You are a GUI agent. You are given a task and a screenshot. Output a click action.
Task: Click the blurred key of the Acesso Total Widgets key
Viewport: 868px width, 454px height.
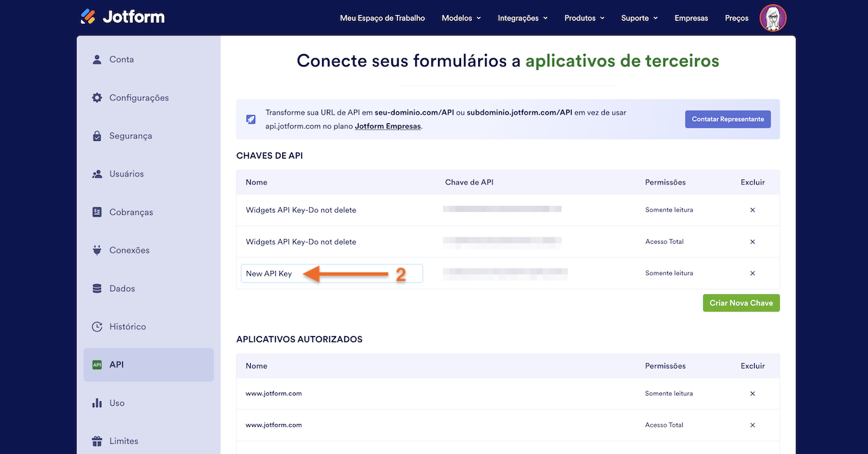502,241
